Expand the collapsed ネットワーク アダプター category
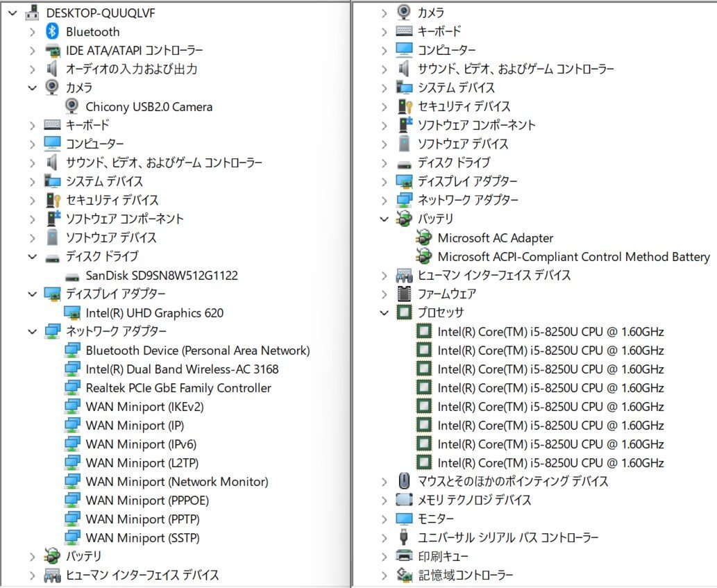717x588 pixels. [385, 200]
